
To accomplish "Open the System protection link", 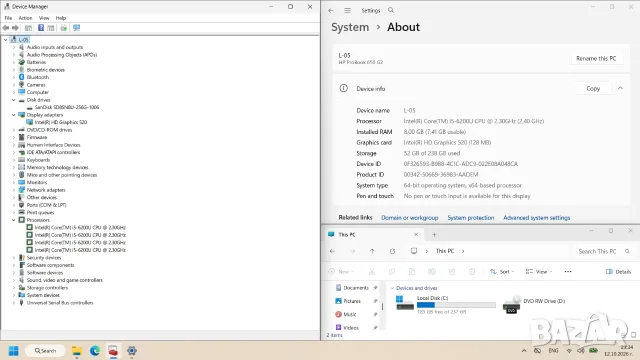I will [x=471, y=218].
